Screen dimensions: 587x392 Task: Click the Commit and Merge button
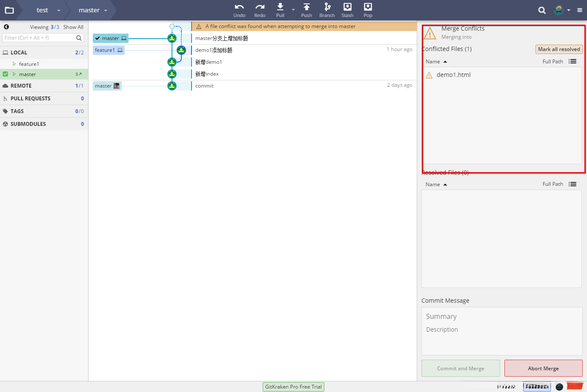coord(461,368)
